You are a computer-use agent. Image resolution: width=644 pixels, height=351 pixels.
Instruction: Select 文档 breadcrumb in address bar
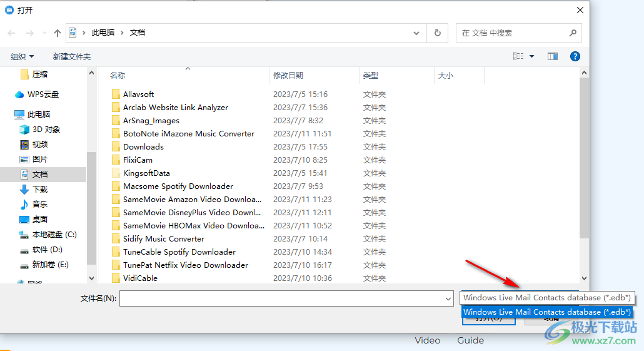tap(137, 33)
